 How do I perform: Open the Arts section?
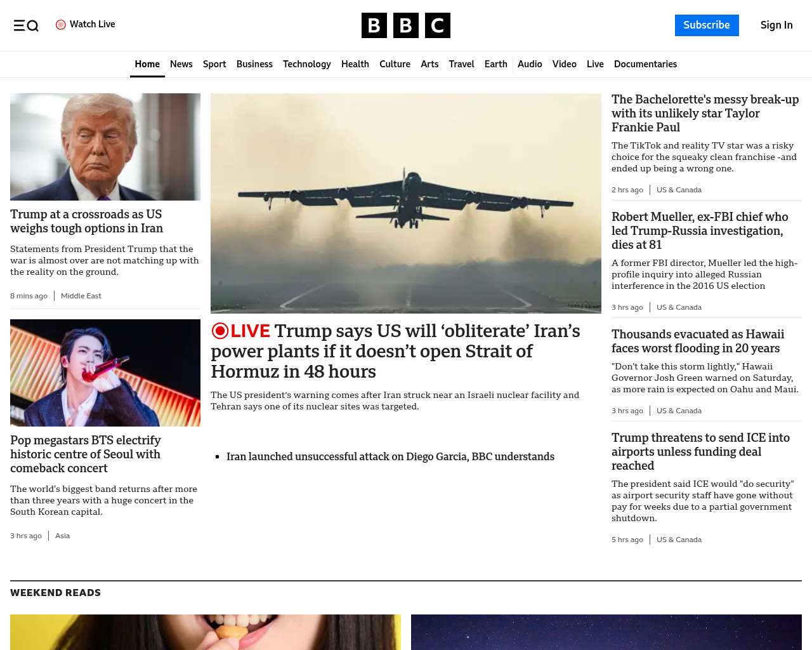click(x=429, y=64)
